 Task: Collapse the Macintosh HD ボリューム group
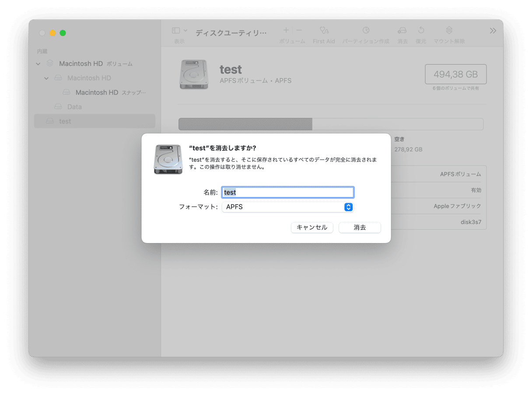click(x=38, y=64)
